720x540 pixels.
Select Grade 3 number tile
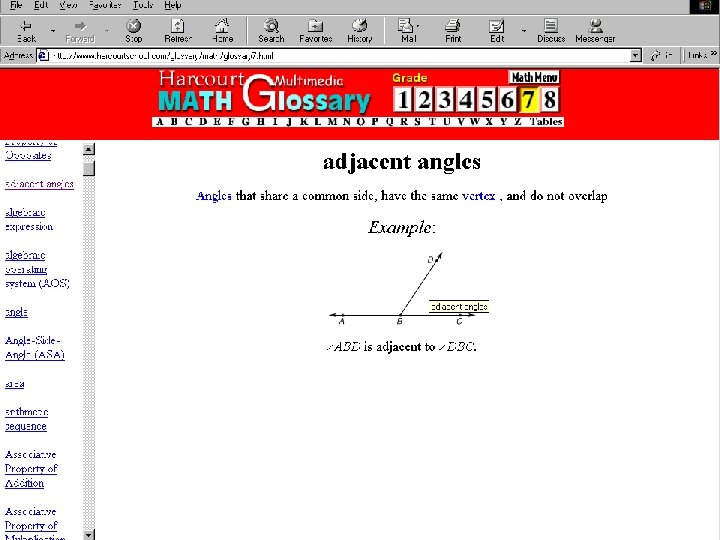pos(444,100)
